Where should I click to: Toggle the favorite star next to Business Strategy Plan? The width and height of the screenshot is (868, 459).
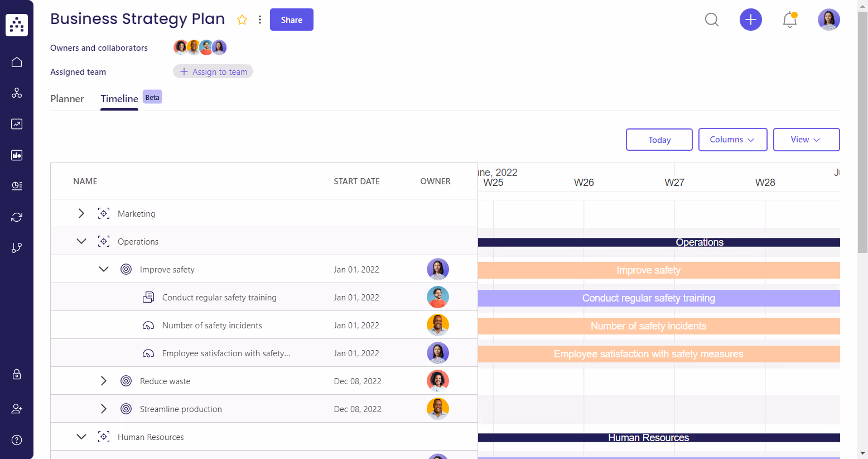242,19
